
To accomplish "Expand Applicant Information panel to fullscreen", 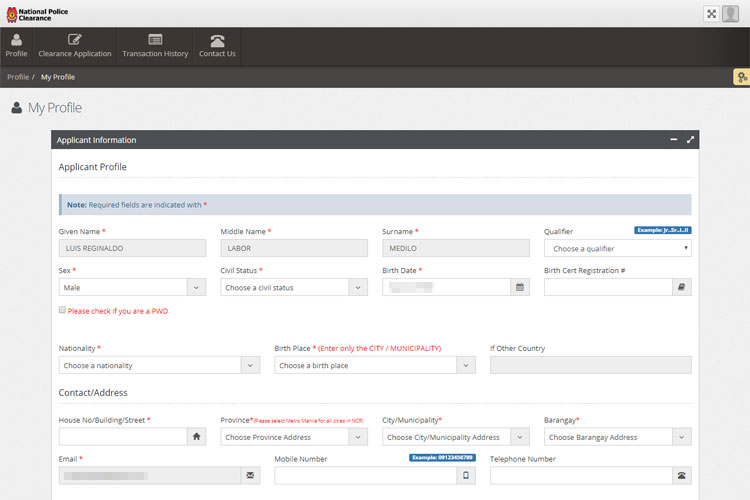I will click(x=690, y=140).
